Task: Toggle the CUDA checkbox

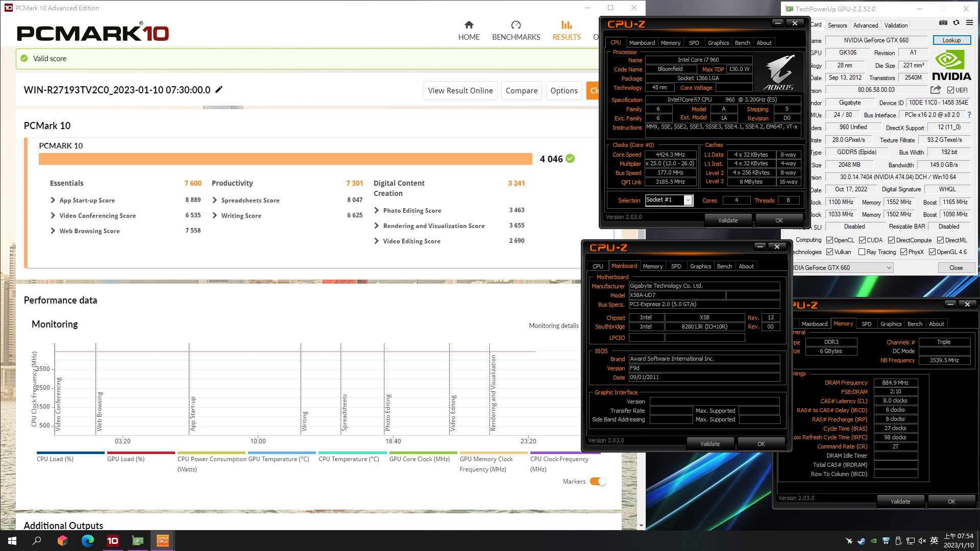Action: coord(862,240)
